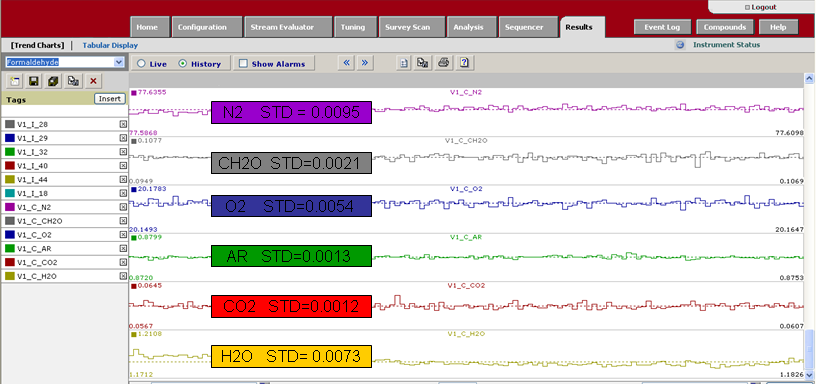Remove the V1_C_CO2 tag

coord(123,262)
